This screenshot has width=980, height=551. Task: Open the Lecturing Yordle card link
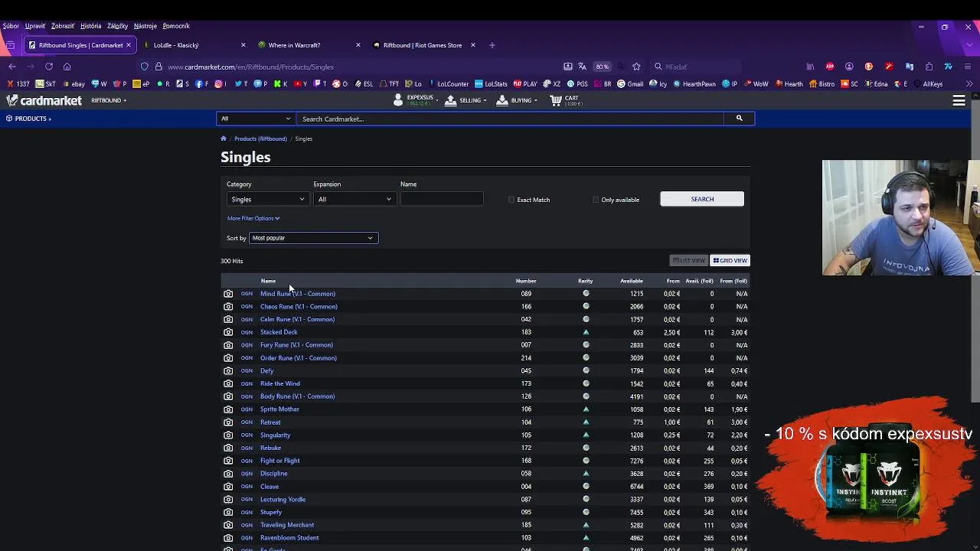283,500
